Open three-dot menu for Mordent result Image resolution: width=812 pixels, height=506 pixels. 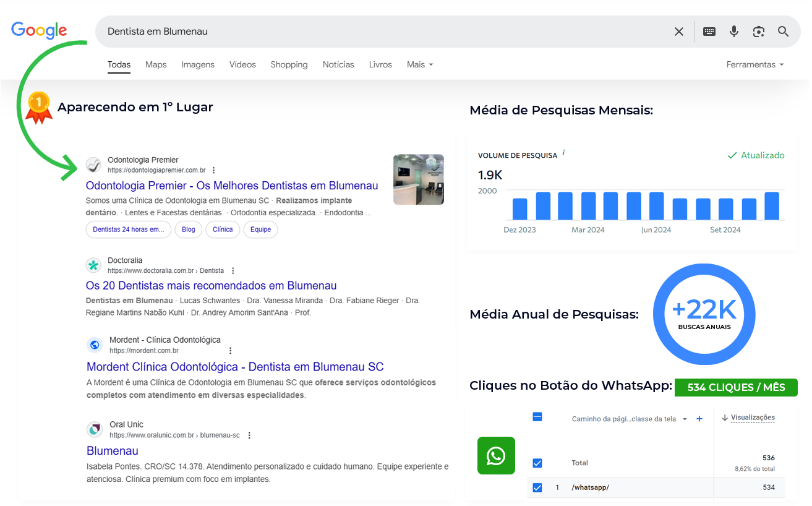tap(230, 351)
